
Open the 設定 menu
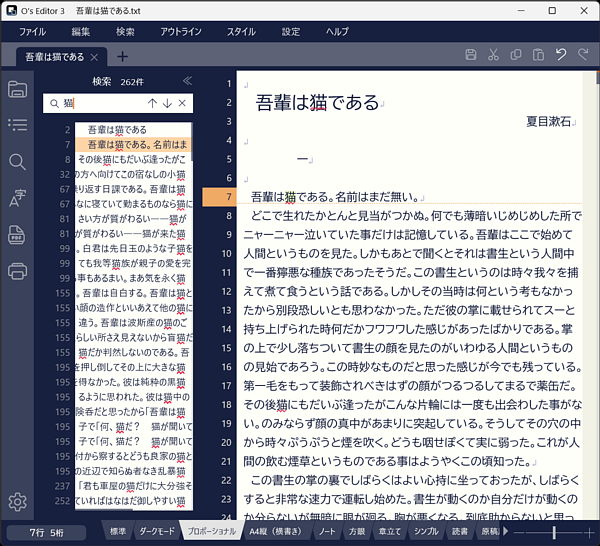(291, 32)
